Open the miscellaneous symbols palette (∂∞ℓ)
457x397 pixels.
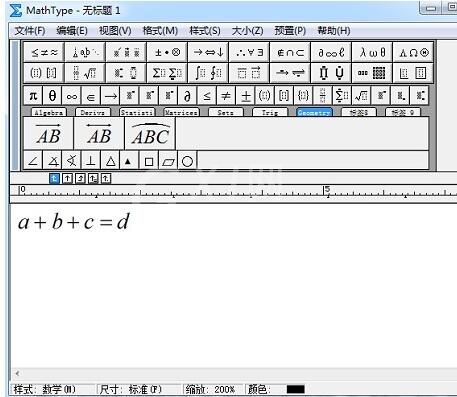point(331,52)
